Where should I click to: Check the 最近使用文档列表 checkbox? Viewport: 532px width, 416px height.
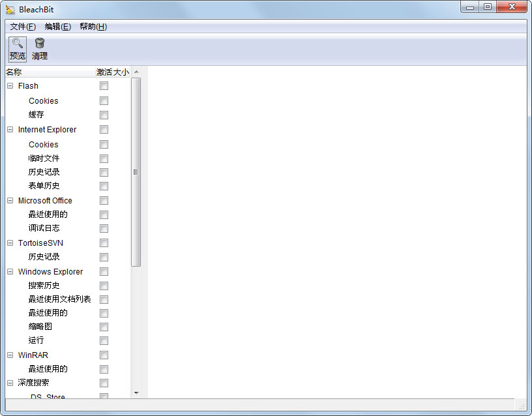click(x=104, y=300)
